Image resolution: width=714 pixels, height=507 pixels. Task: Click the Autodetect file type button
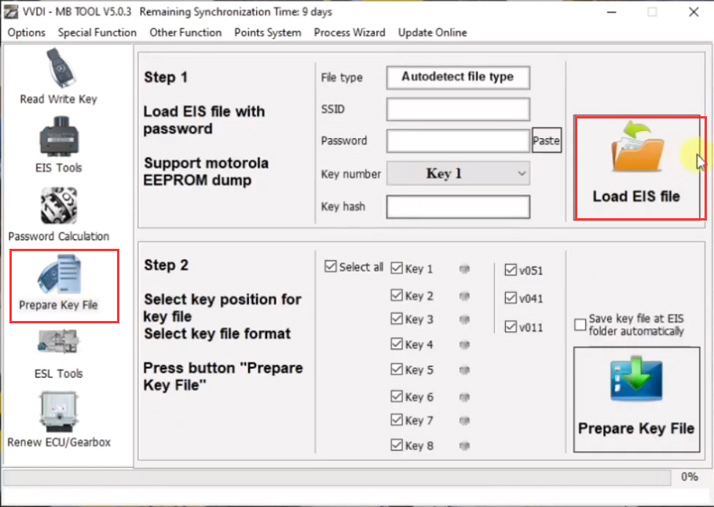[458, 77]
